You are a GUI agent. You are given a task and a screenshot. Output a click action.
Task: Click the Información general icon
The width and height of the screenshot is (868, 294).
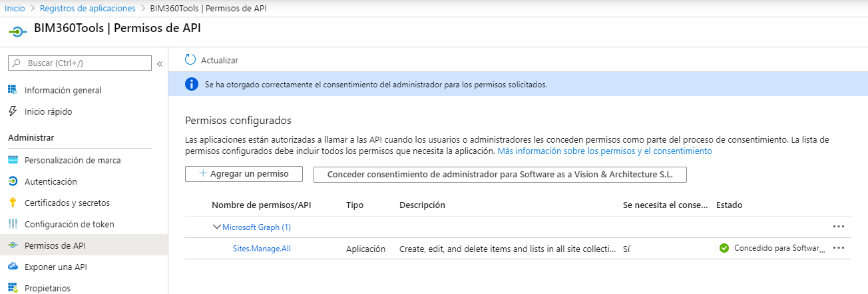point(12,90)
